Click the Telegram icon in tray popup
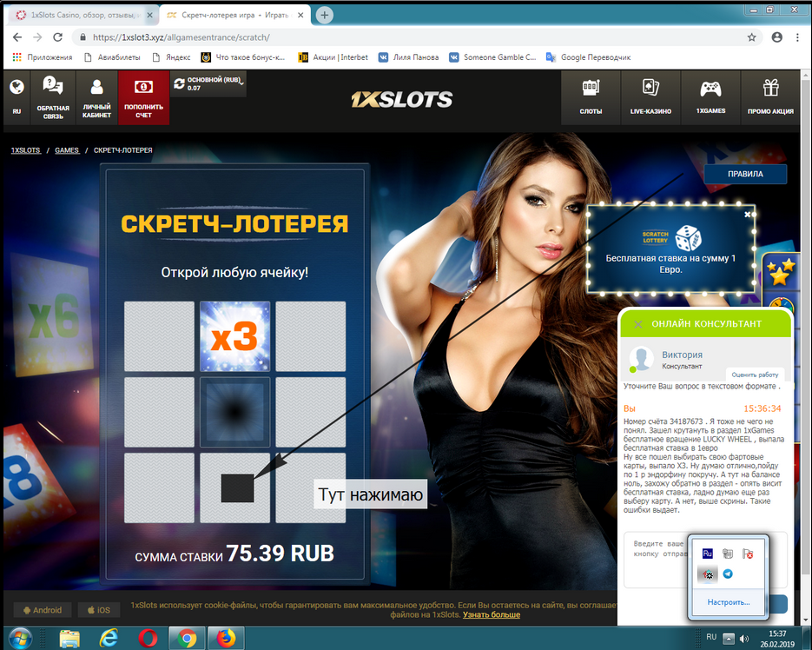 (728, 574)
